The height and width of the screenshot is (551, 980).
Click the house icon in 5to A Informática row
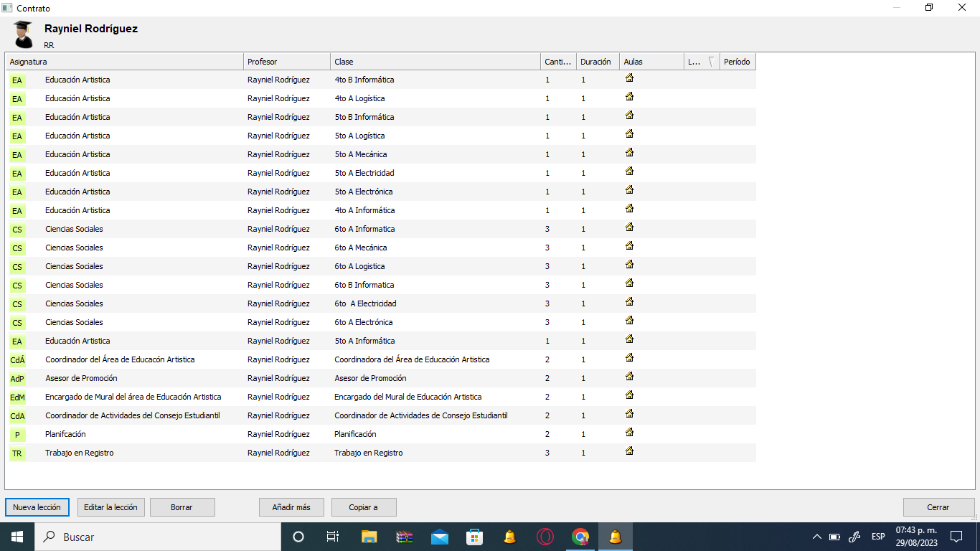630,339
